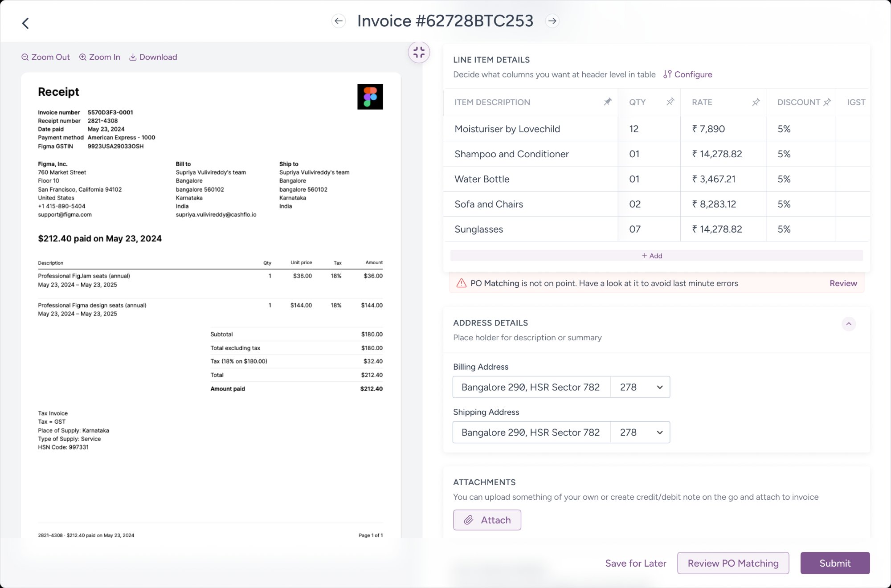This screenshot has height=588, width=891.
Task: Open Shipping Address 278 dropdown
Action: click(640, 433)
